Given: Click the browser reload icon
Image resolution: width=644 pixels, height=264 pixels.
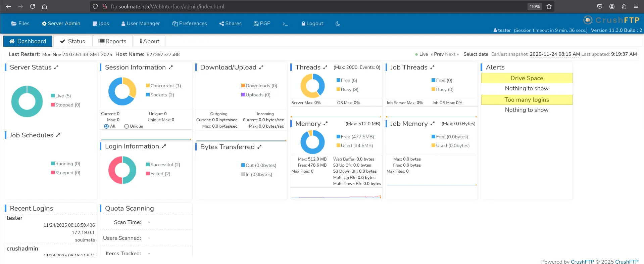Looking at the screenshot, I should click(x=33, y=6).
